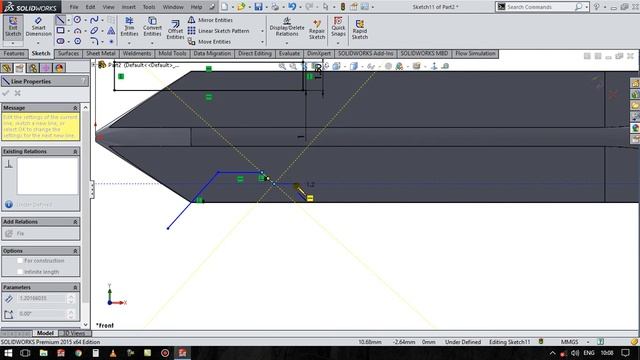Click Mirror Entities
Viewport: 640px width, 360px height.
(211, 20)
